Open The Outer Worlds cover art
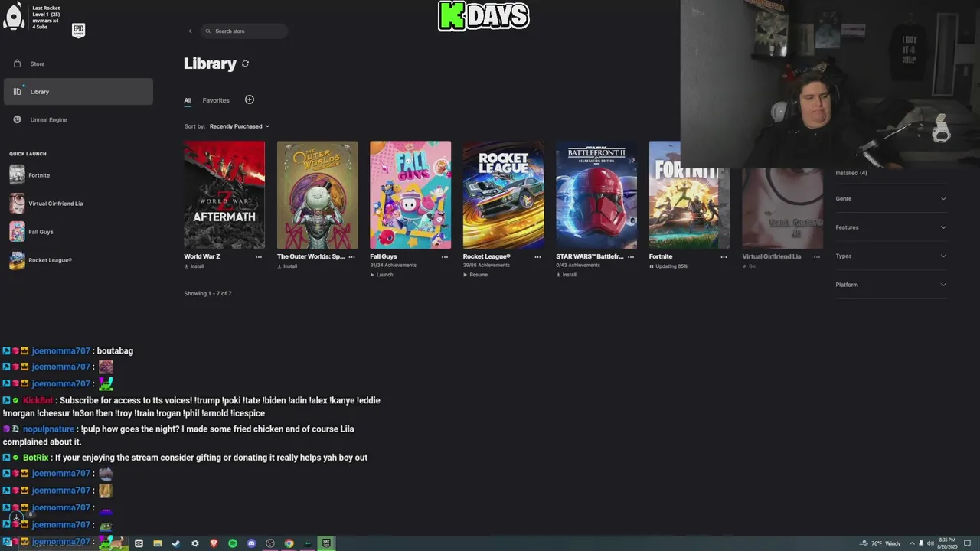The height and width of the screenshot is (551, 980). [x=317, y=195]
